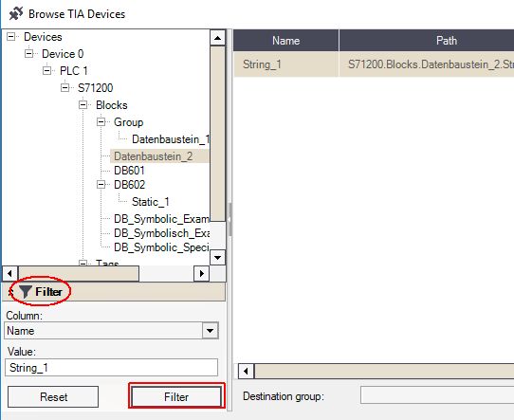Click the tree vertical scrollbar thumb
Image resolution: width=514 pixels, height=420 pixels.
(217, 134)
